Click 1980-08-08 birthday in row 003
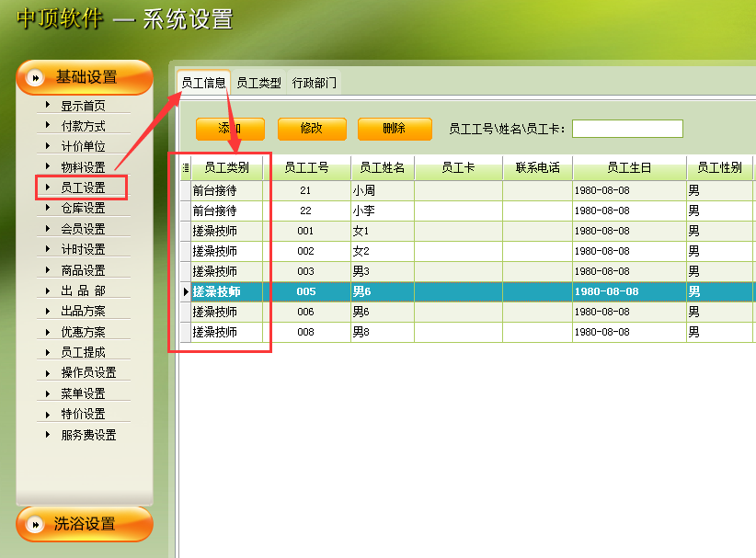Screen dimensions: 756x558 tap(630, 272)
